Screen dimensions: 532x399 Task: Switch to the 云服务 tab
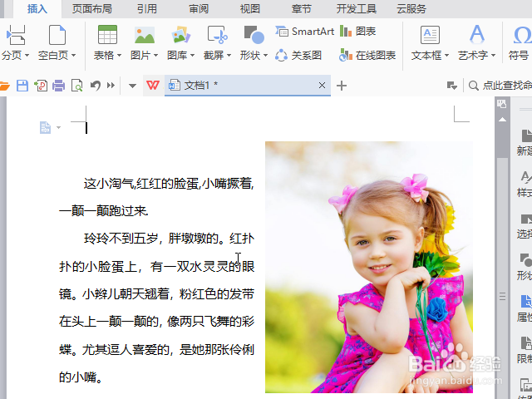(x=411, y=9)
